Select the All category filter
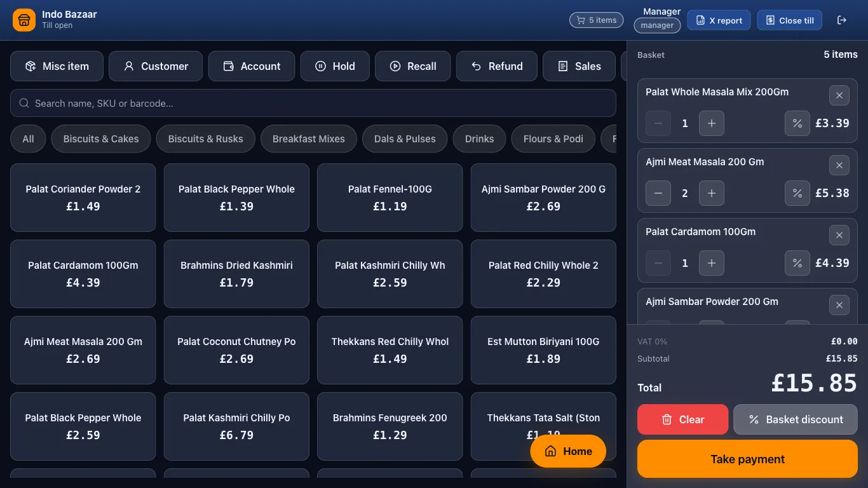868x488 pixels. point(28,139)
